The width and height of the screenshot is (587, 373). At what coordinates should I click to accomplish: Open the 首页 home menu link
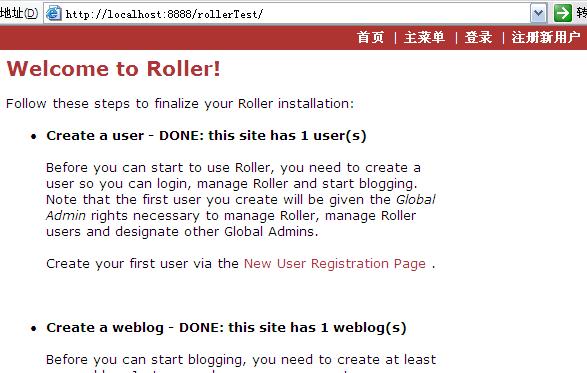coord(370,37)
